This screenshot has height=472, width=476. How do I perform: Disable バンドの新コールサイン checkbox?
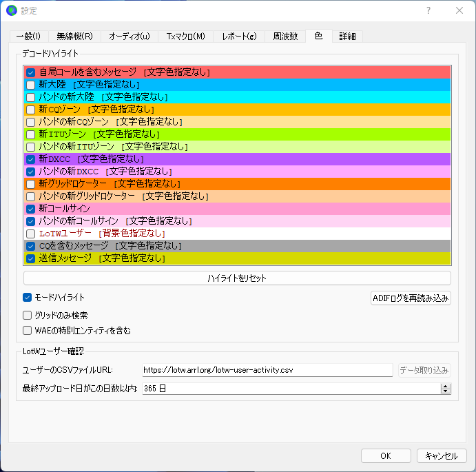pos(31,221)
